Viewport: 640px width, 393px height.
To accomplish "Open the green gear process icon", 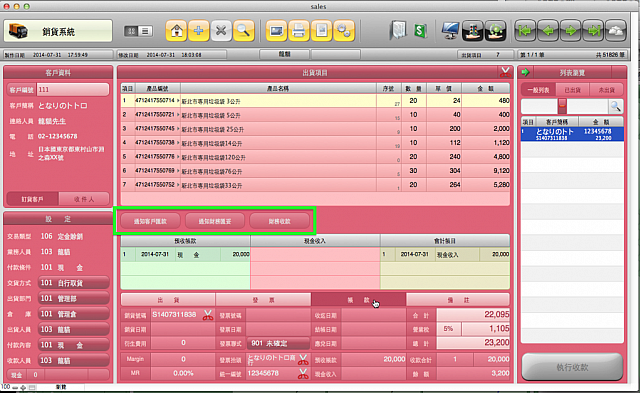I will coord(496,31).
